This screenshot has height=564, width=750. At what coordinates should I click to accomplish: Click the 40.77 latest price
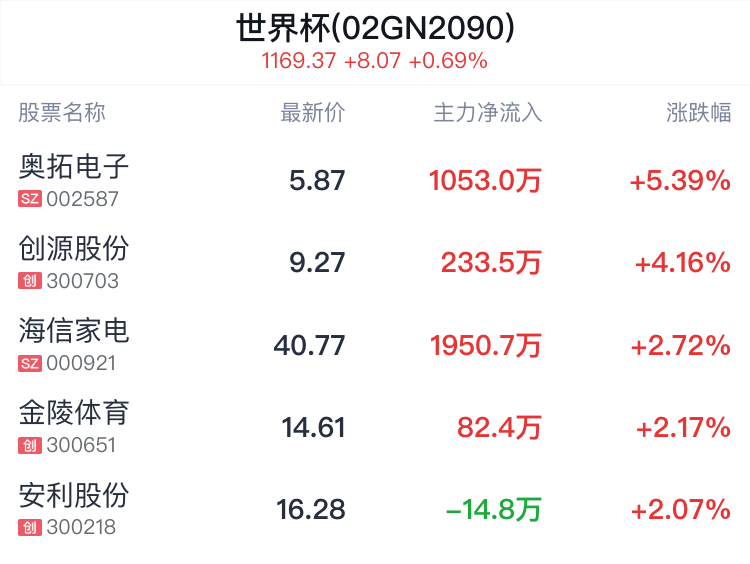309,345
